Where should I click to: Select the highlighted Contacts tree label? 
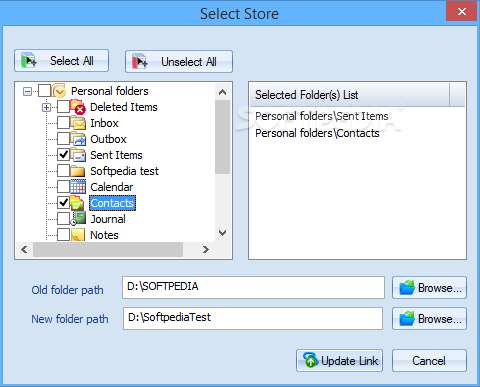pos(112,203)
